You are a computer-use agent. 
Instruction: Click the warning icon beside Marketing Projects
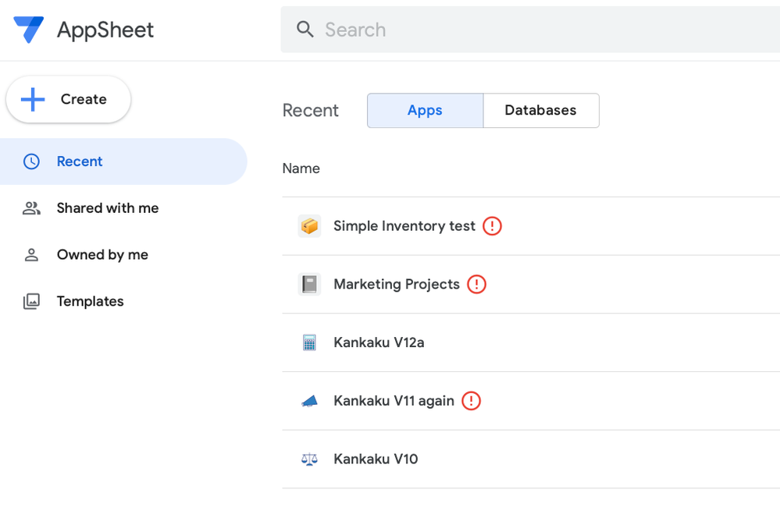point(476,285)
